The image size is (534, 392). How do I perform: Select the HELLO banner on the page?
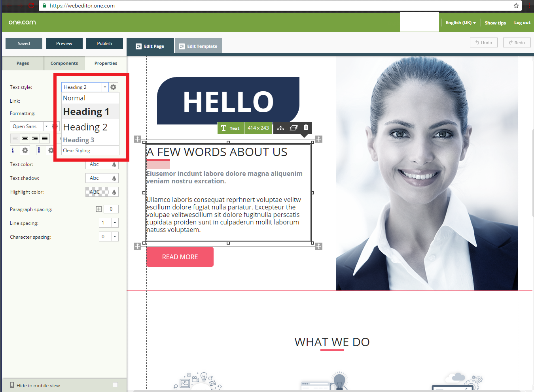click(x=228, y=101)
